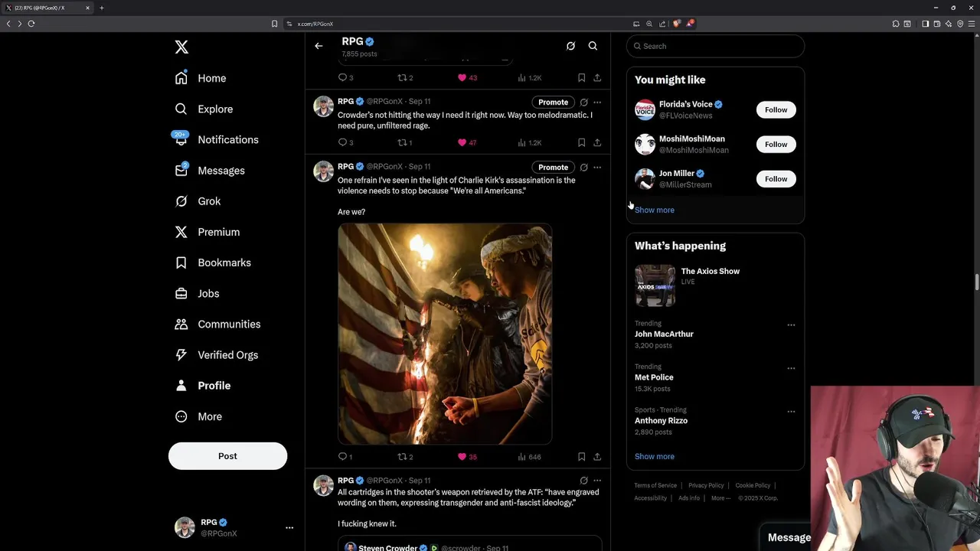Open more menu on Crowder melodramatic post

[x=597, y=102]
